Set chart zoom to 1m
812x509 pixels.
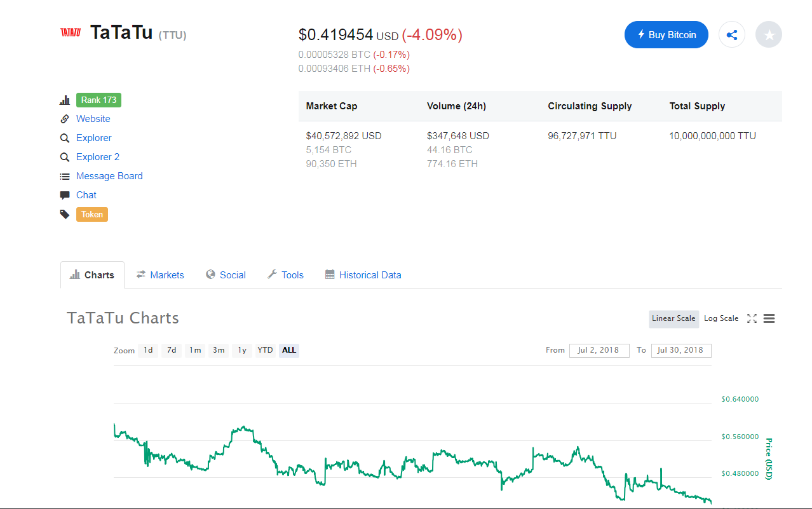195,350
